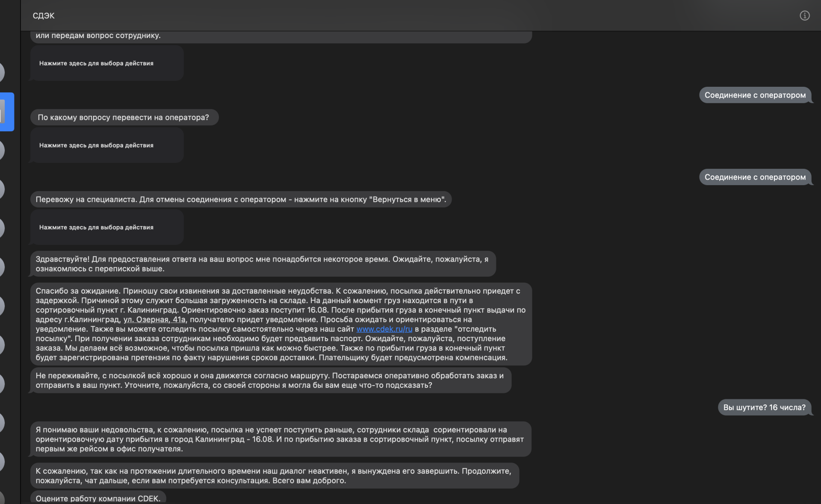Click action button under 'Перевожу на специалиста' message
This screenshot has width=821, height=504.
coord(107,227)
